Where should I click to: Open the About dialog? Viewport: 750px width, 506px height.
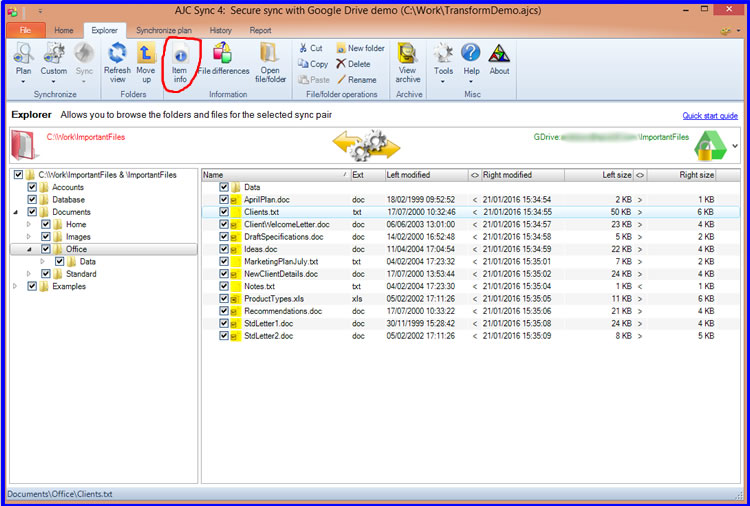click(x=499, y=59)
